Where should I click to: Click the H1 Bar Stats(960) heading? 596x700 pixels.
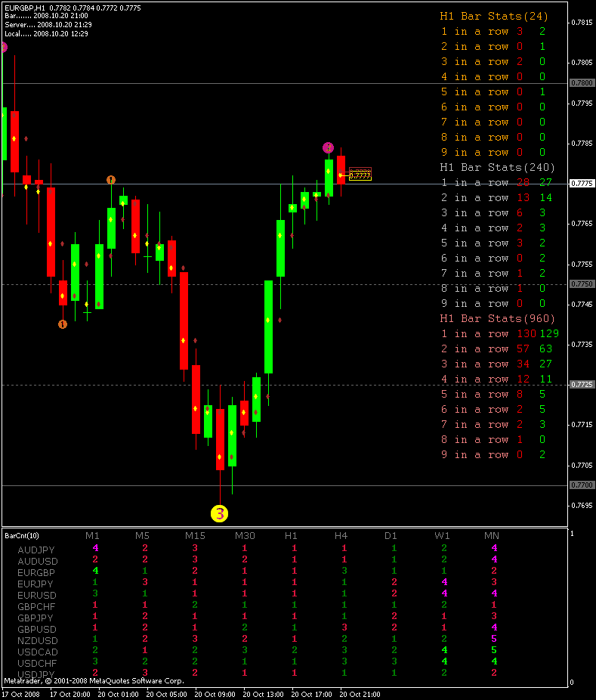coord(497,319)
